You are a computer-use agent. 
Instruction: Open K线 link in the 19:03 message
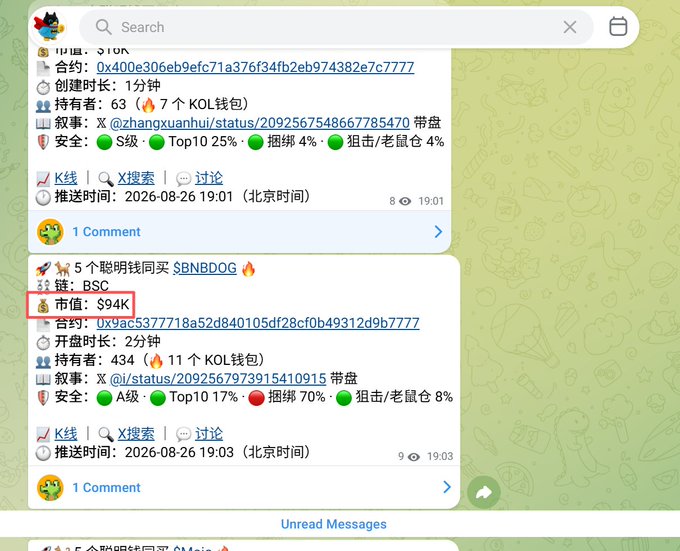pyautogui.click(x=66, y=434)
